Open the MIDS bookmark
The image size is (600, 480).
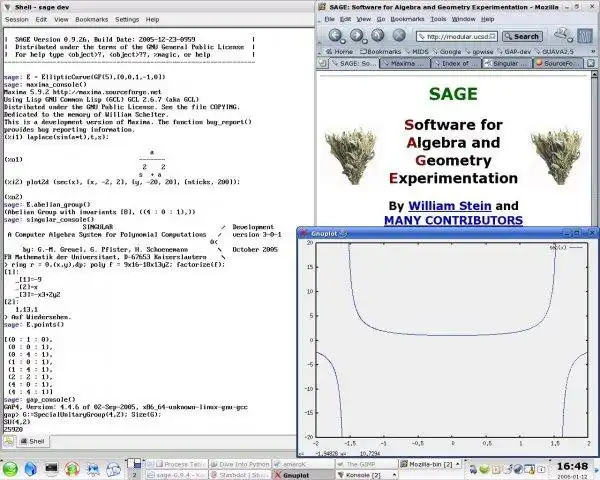[x=417, y=51]
